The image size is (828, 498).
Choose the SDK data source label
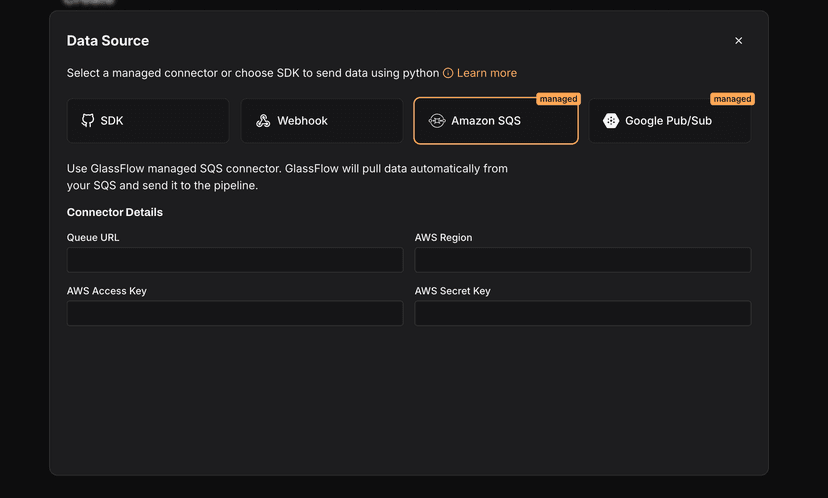[x=112, y=121]
